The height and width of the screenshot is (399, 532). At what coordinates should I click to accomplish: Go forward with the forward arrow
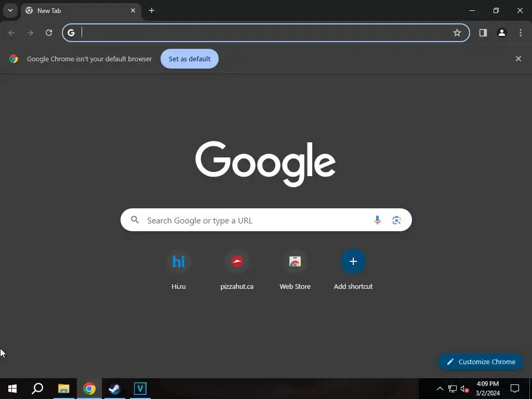30,33
